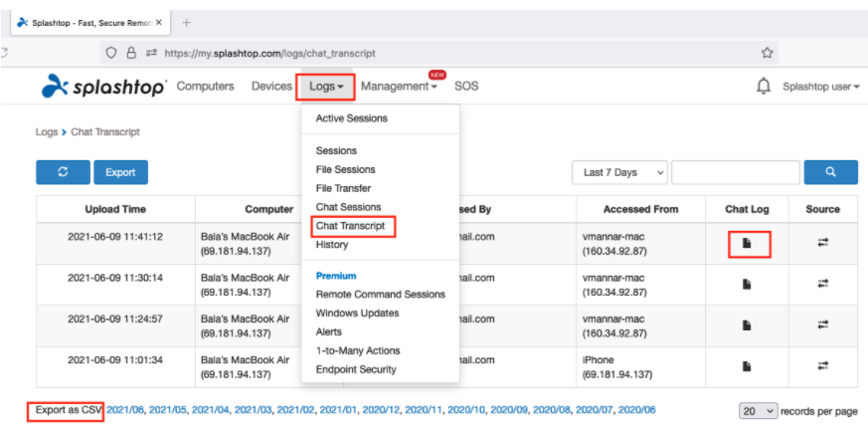This screenshot has width=868, height=429.
Task: Click Chat Log column header
Action: pos(747,209)
